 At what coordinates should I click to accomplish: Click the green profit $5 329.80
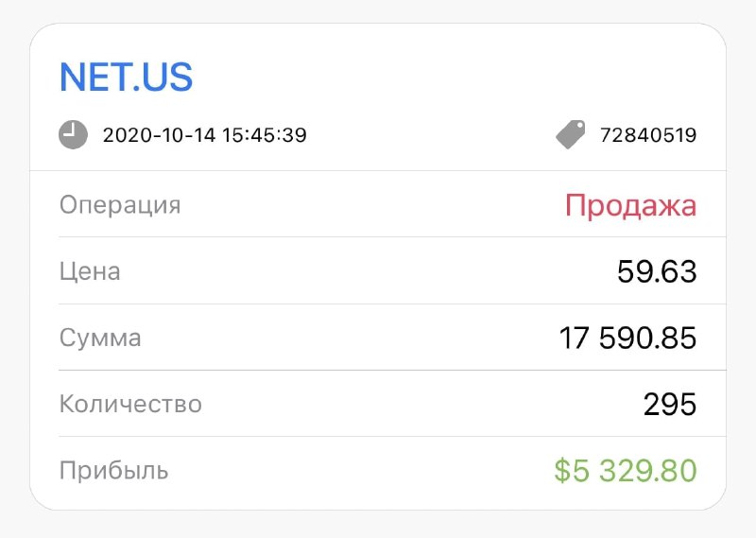tap(626, 471)
